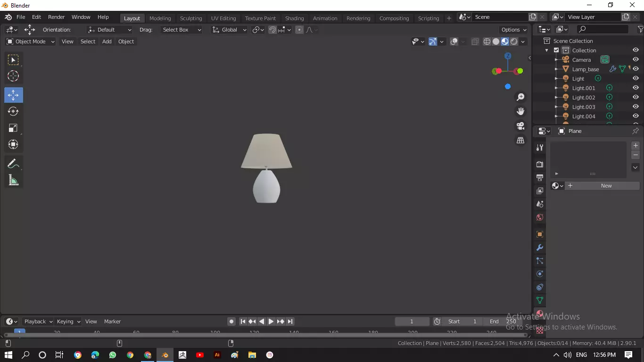Open the viewport Add menu
The height and width of the screenshot is (362, 644).
pyautogui.click(x=107, y=41)
